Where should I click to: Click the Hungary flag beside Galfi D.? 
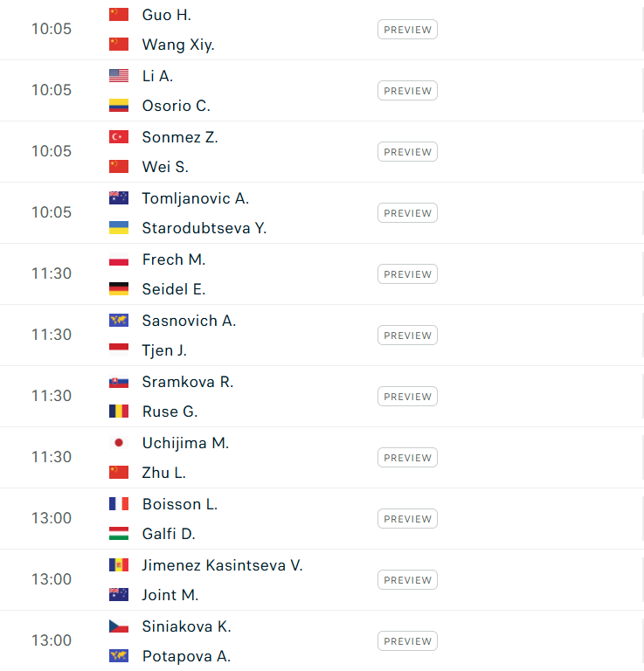pos(119,534)
